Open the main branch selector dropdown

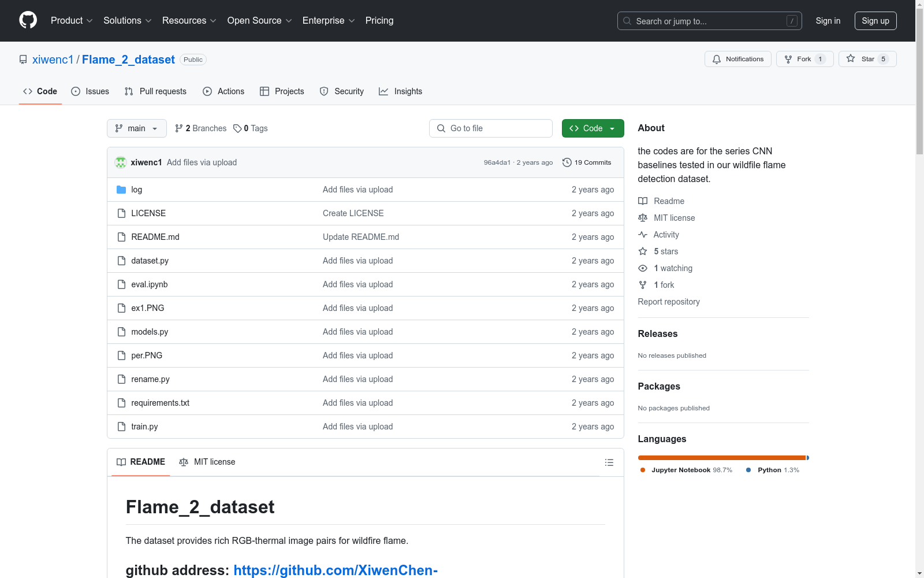tap(137, 128)
